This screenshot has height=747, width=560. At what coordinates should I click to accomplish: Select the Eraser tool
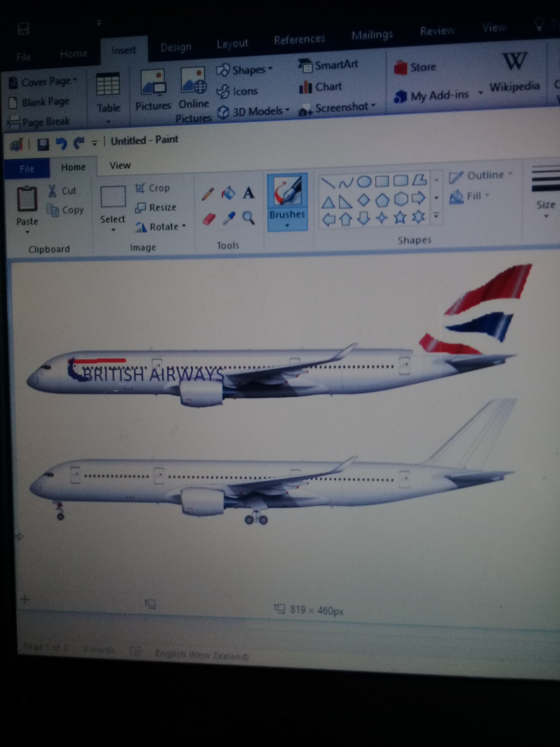click(x=209, y=219)
